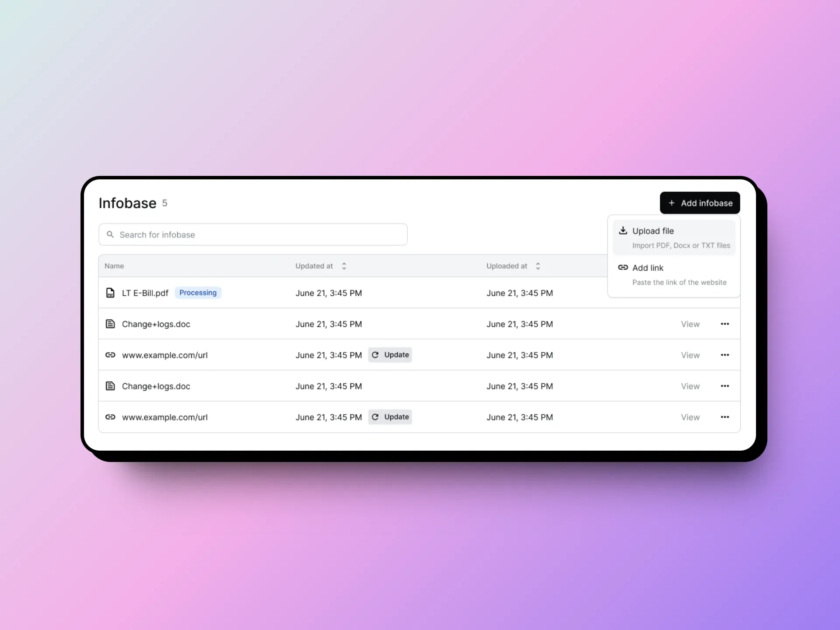Click link icon of first www.example.com/url row
The height and width of the screenshot is (630, 840).
coord(110,355)
